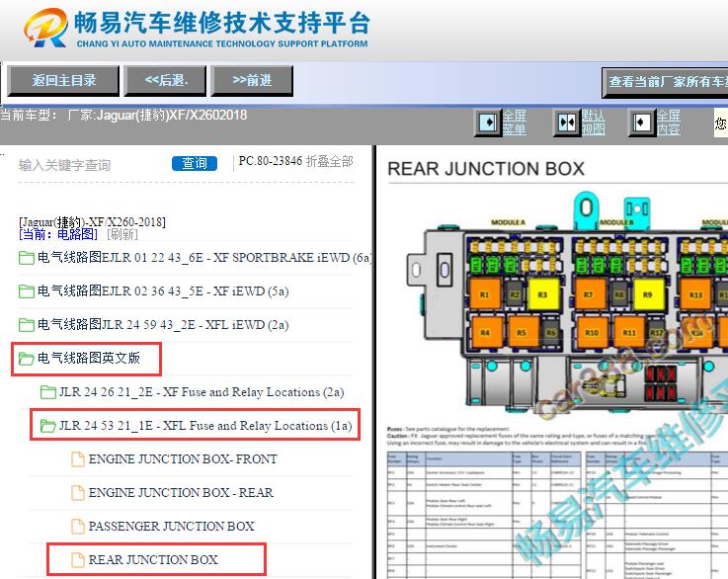The image size is (728, 579).
Task: Click the 默认视图 default view icon
Action: (x=566, y=123)
